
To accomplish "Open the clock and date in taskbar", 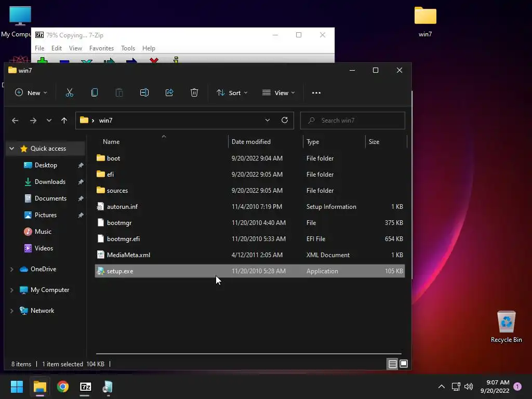I will click(x=495, y=387).
